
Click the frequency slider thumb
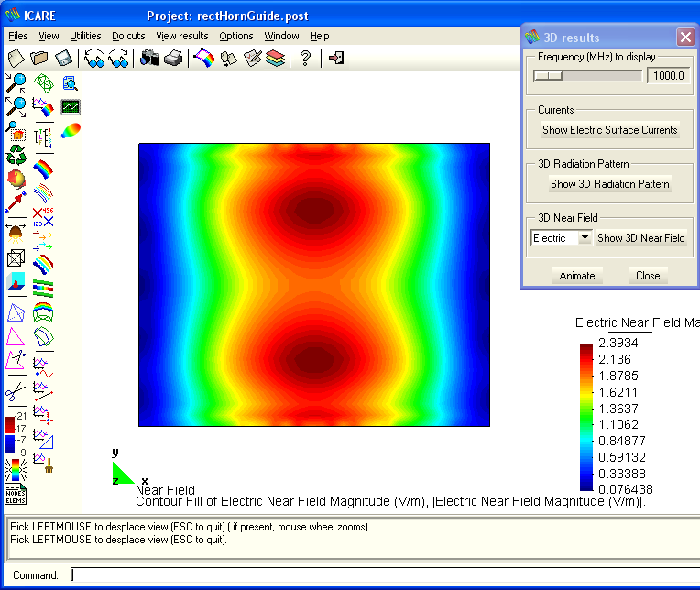click(x=548, y=76)
